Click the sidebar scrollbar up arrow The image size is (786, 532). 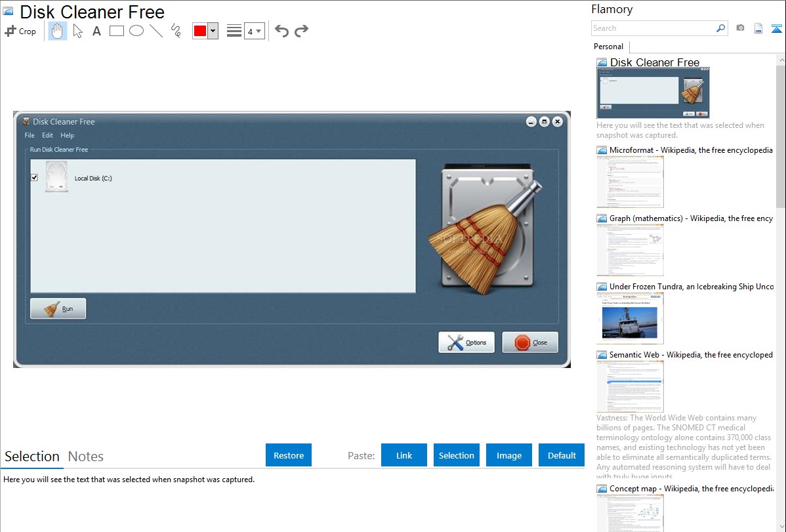(781, 60)
